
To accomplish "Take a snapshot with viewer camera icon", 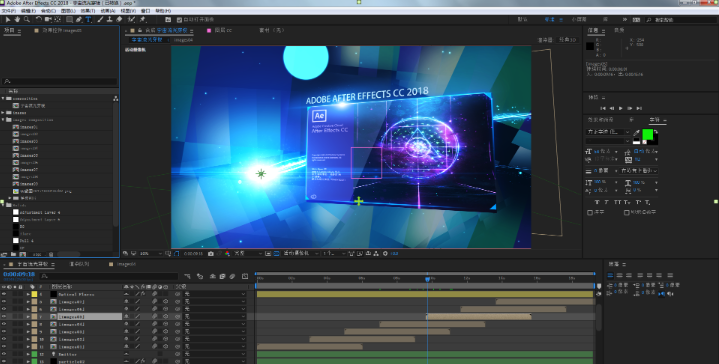I will (210, 253).
